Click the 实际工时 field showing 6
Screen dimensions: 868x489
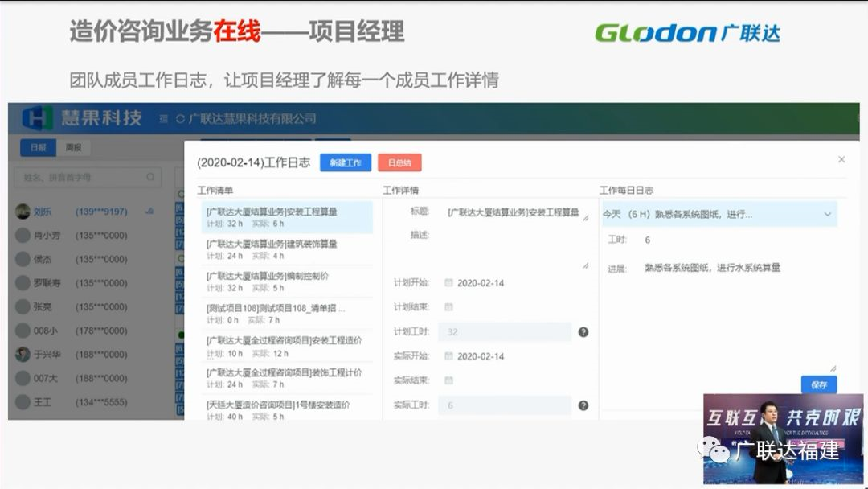504,405
